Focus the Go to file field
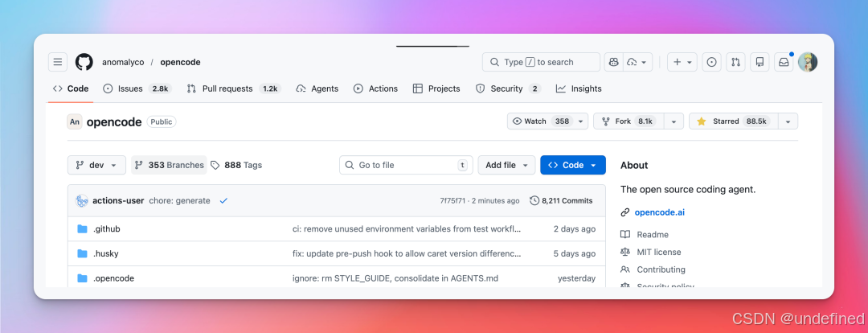This screenshot has height=333, width=868. (x=406, y=165)
